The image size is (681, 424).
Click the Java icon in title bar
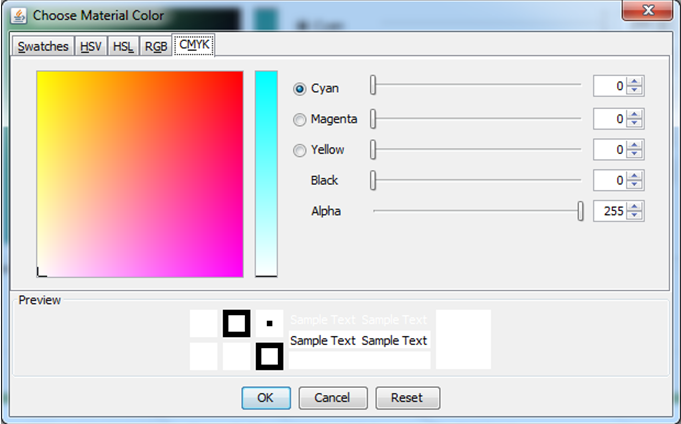click(18, 16)
